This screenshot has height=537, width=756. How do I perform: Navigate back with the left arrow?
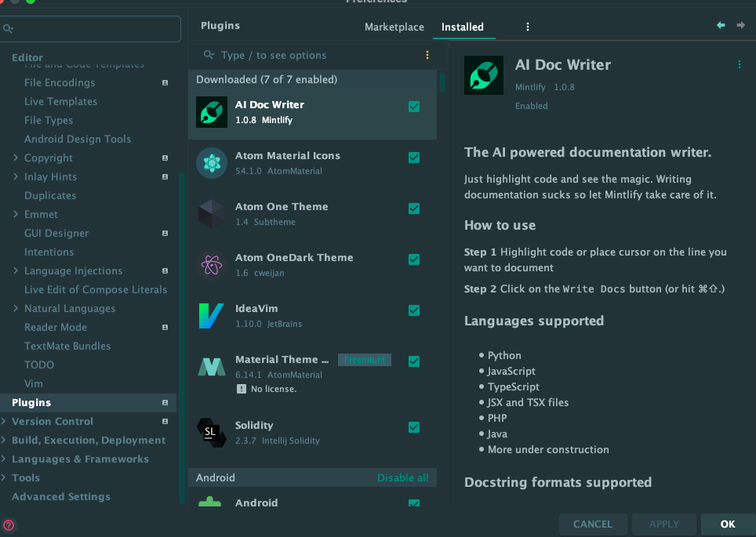point(721,26)
